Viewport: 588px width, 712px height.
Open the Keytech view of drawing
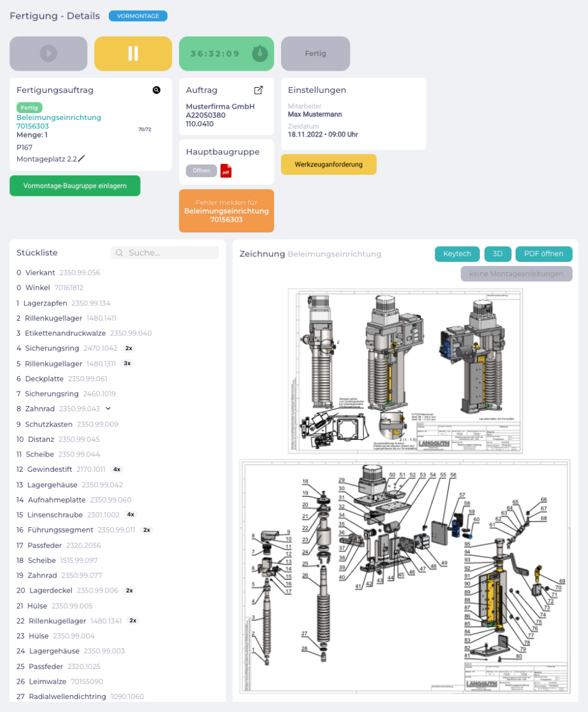pos(457,254)
